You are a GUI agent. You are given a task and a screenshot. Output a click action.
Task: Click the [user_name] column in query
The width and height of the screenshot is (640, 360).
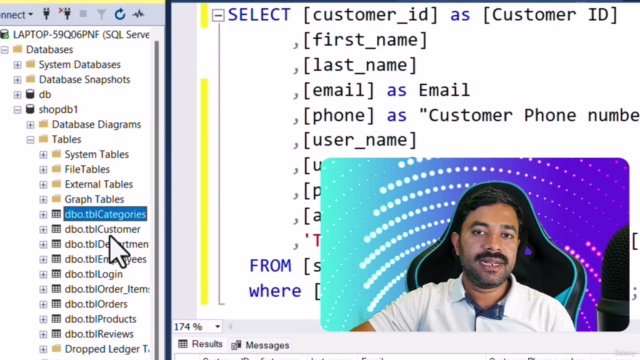coord(360,140)
